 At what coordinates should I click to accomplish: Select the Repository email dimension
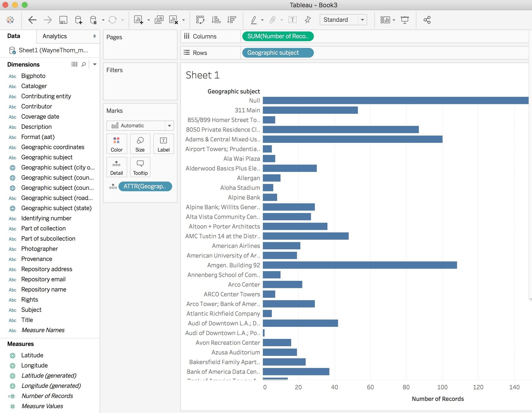click(x=43, y=279)
